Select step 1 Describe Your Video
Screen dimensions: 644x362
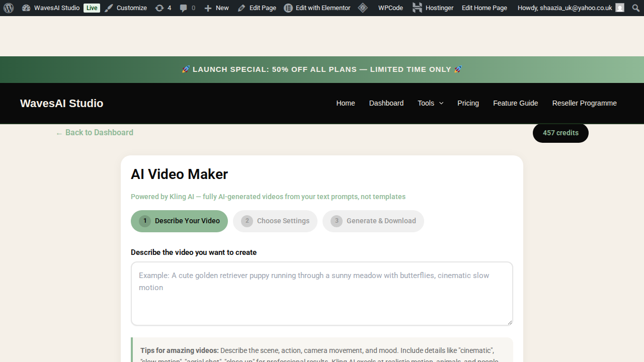[179, 221]
